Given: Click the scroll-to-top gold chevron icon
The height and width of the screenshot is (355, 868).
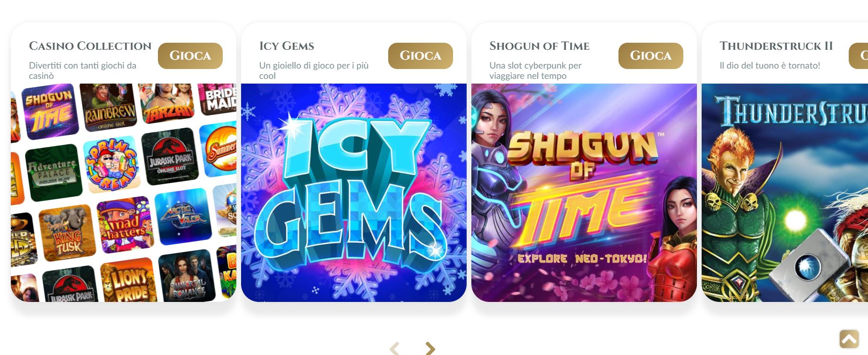Looking at the screenshot, I should click(x=849, y=339).
